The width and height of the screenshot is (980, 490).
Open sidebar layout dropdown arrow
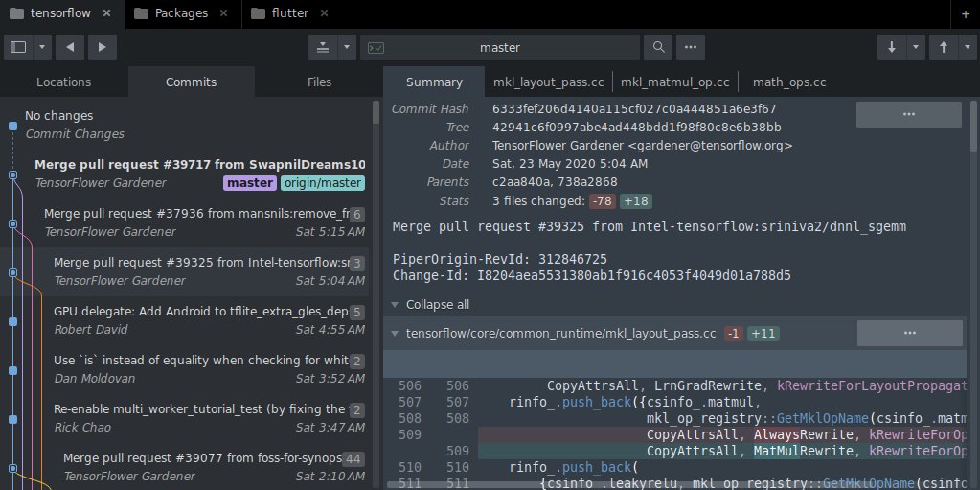click(42, 48)
